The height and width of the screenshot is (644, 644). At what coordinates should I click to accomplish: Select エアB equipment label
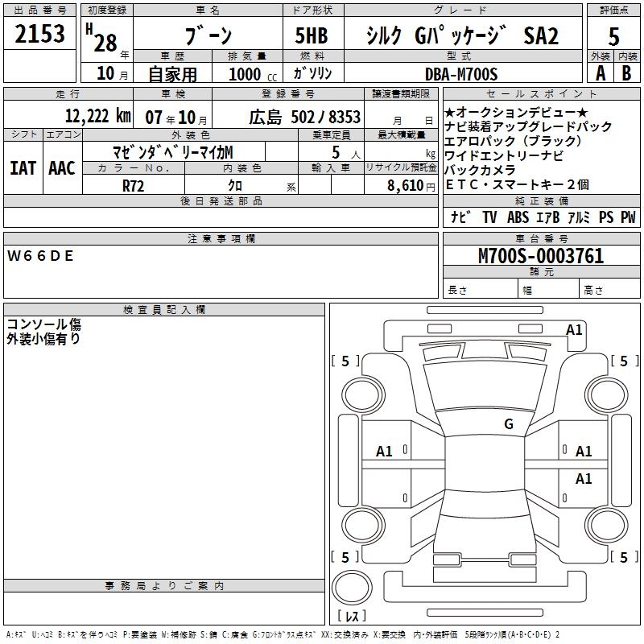[548, 217]
